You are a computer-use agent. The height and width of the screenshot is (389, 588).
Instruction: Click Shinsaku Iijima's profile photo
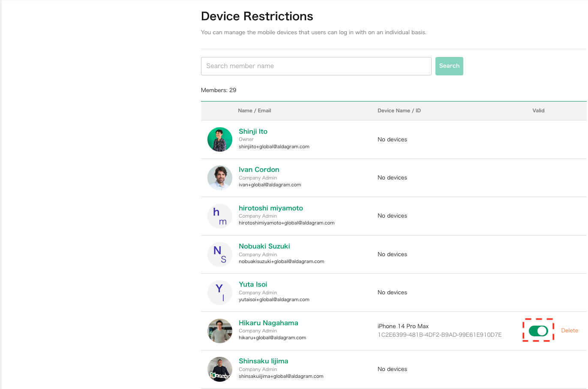(x=219, y=369)
